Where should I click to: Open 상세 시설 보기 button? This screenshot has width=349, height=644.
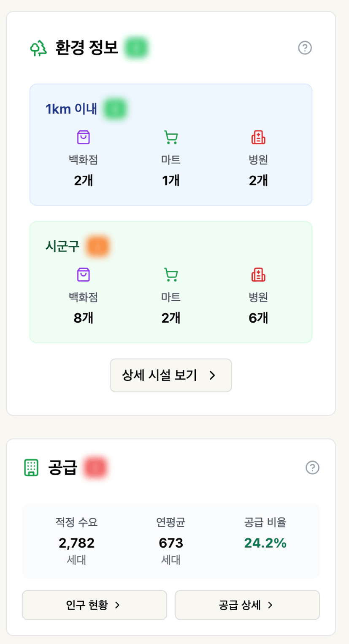(171, 375)
